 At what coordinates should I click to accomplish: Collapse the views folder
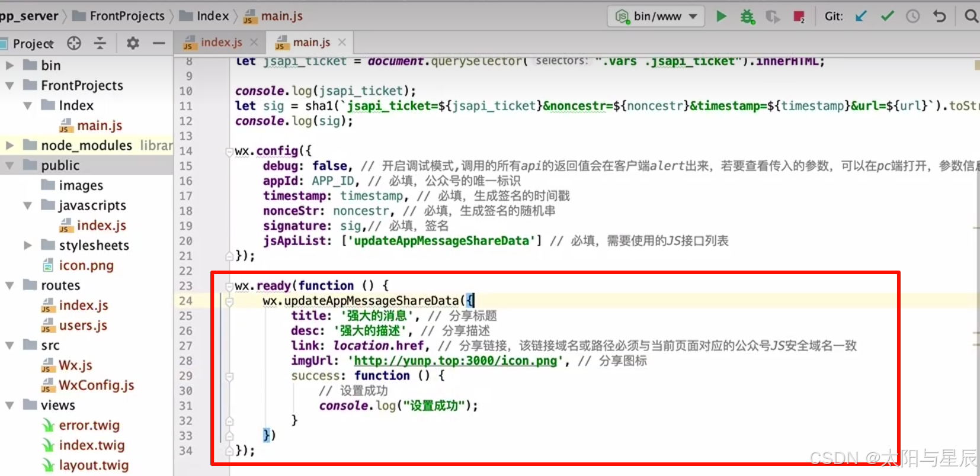point(9,405)
